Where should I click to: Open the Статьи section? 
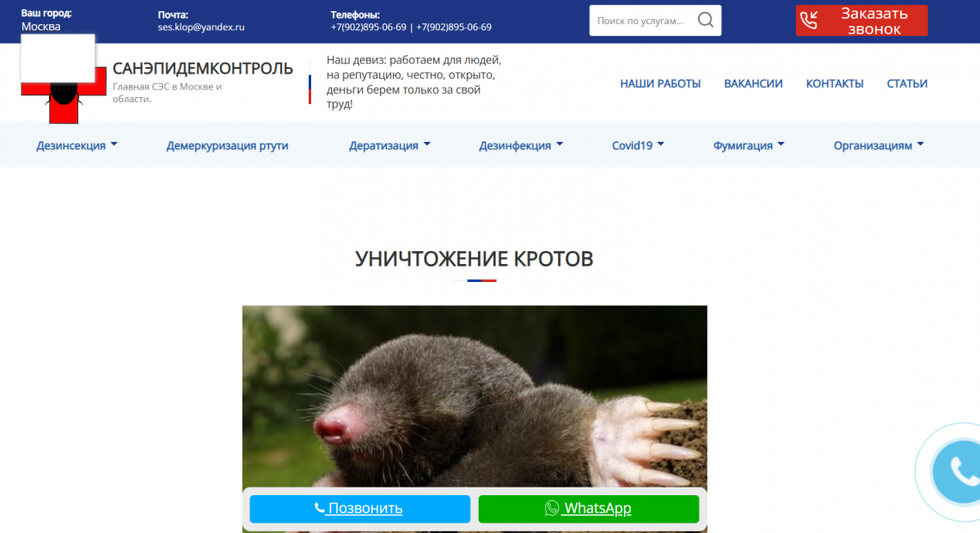(x=907, y=83)
